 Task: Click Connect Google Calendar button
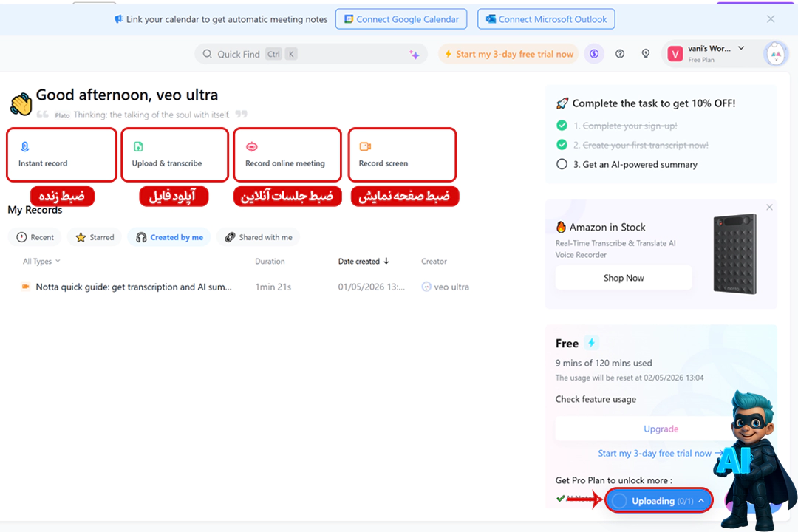pyautogui.click(x=400, y=19)
